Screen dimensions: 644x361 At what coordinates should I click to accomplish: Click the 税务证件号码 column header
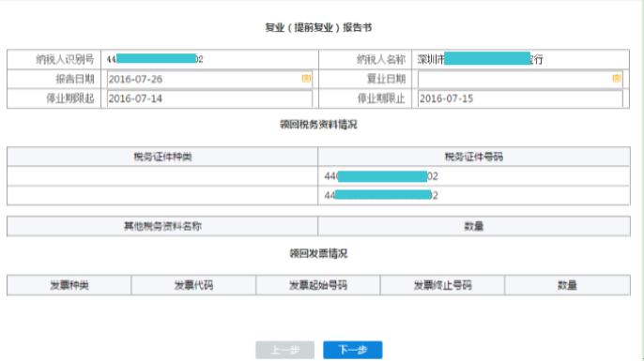(474, 157)
